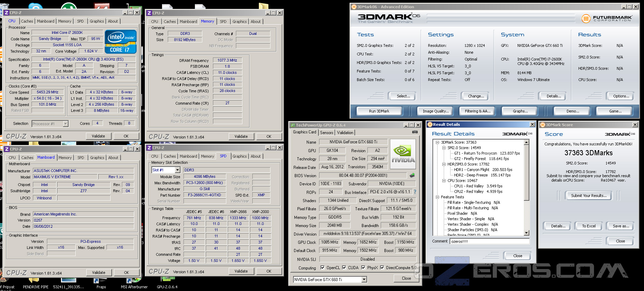Click the Graphs... button in 3DMark06
Image resolution: width=644 pixels, height=291 pixels.
pyautogui.click(x=520, y=111)
